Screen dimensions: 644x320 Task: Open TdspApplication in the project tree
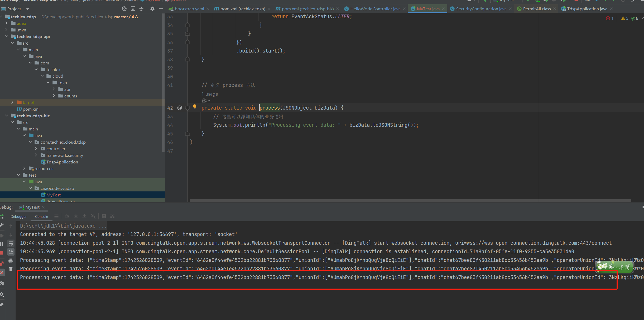coord(62,162)
